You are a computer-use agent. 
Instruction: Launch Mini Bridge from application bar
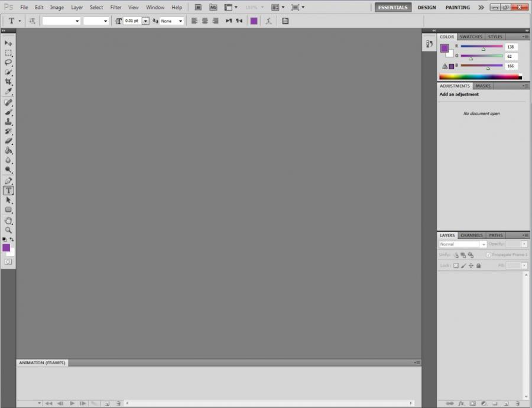point(213,7)
